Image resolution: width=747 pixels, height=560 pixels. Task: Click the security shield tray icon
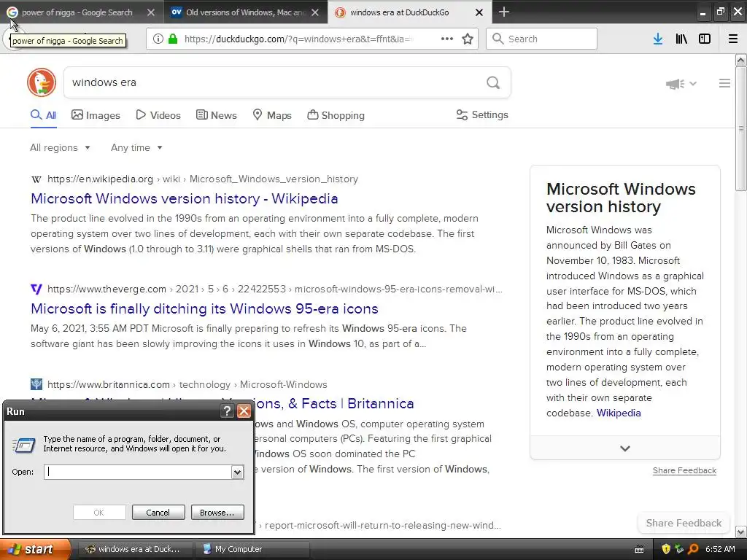pyautogui.click(x=666, y=549)
